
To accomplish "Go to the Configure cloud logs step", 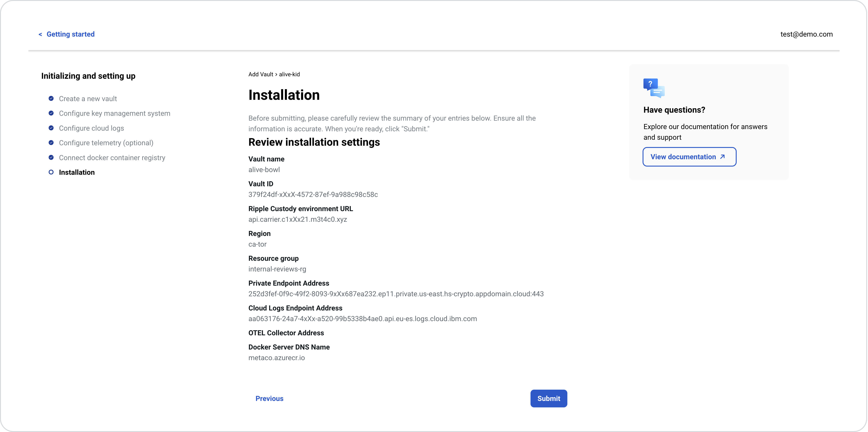I will (91, 128).
